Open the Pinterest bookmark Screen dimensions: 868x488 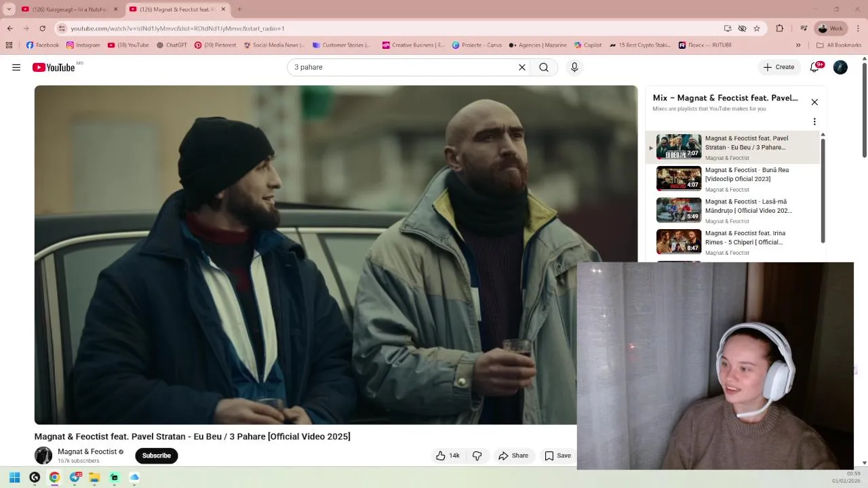[215, 45]
